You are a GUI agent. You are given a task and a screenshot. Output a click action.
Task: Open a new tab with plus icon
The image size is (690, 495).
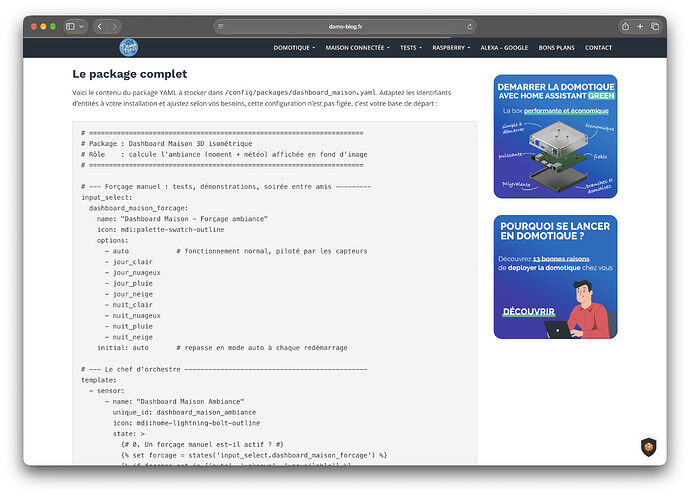pos(640,26)
